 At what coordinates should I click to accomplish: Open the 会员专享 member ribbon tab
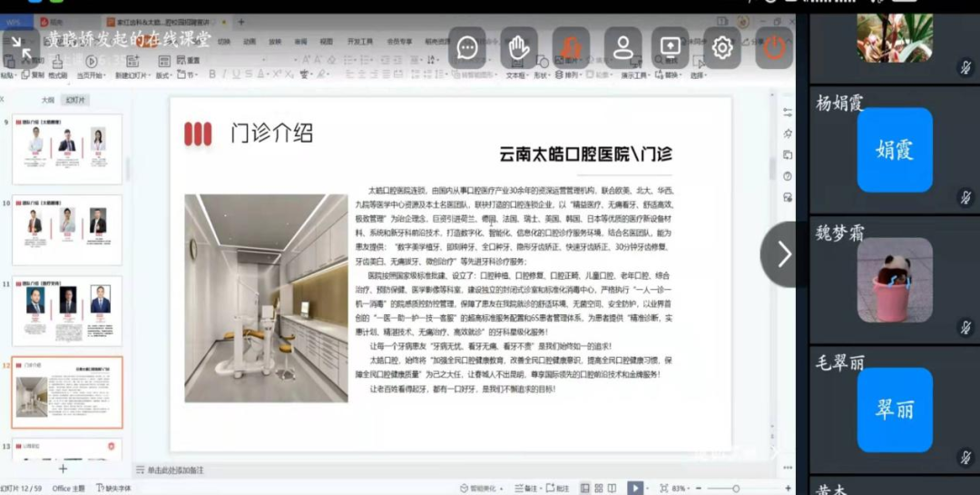[x=399, y=42]
